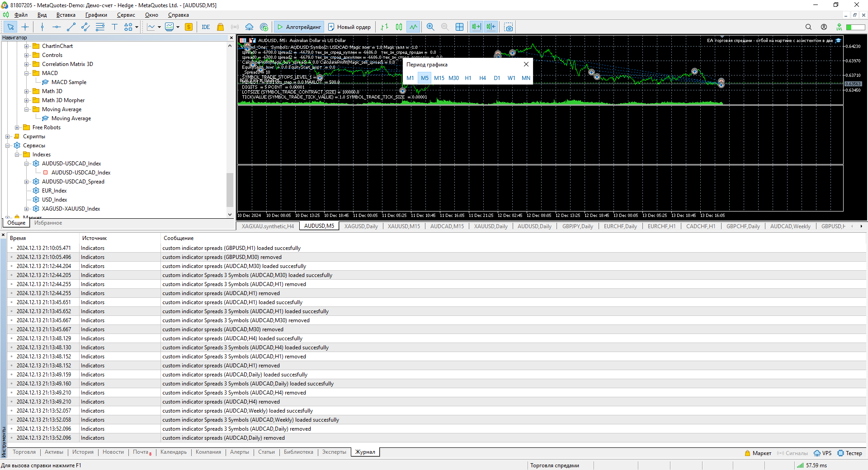The width and height of the screenshot is (868, 470).
Task: Click the Navigator panel vertical scrollbar
Action: [230, 190]
